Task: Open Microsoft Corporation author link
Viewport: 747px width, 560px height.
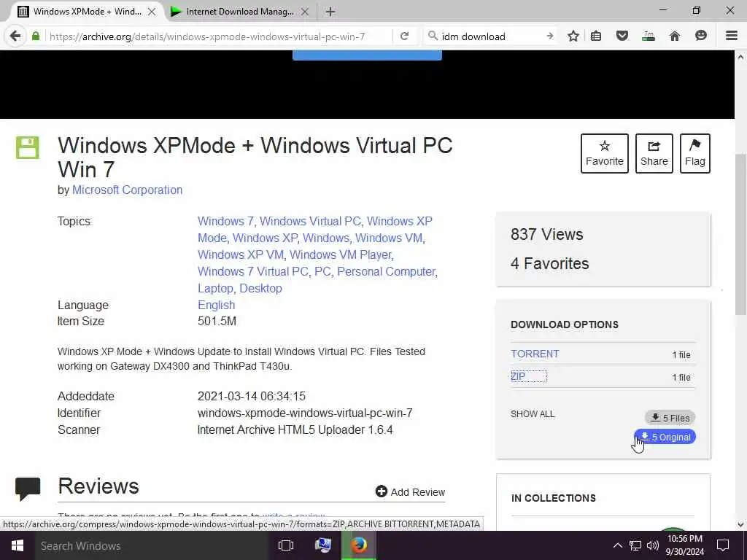Action: (x=127, y=190)
